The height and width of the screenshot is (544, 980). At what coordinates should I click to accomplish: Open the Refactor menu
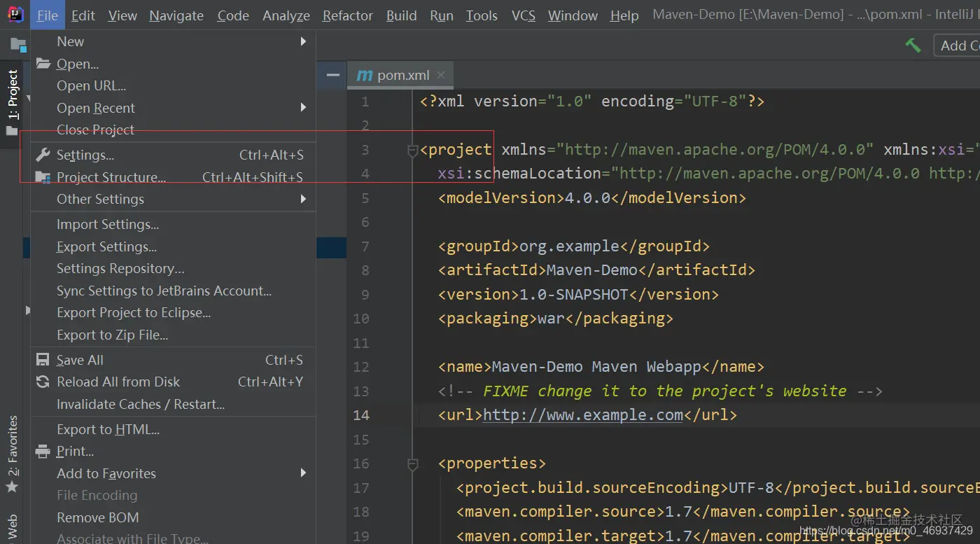[x=347, y=15]
